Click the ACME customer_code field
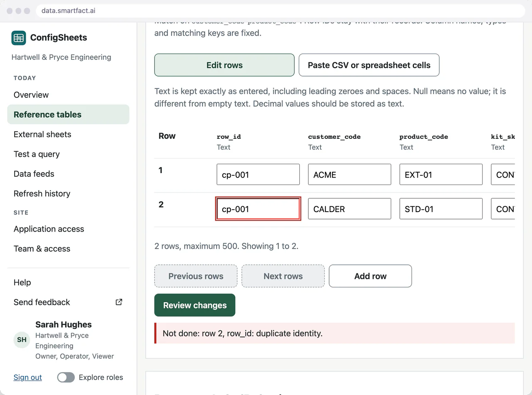The image size is (532, 395). (350, 175)
